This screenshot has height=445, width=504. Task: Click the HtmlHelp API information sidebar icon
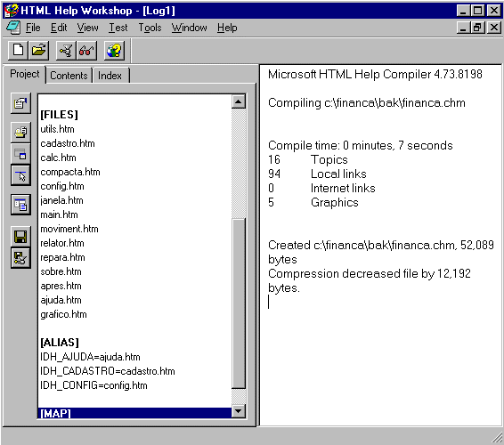click(x=20, y=175)
